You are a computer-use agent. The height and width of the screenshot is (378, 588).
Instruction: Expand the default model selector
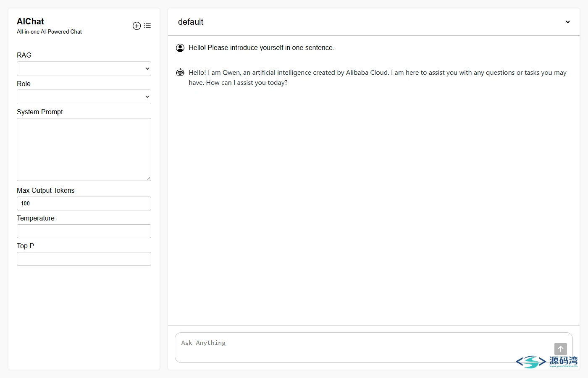[x=374, y=22]
